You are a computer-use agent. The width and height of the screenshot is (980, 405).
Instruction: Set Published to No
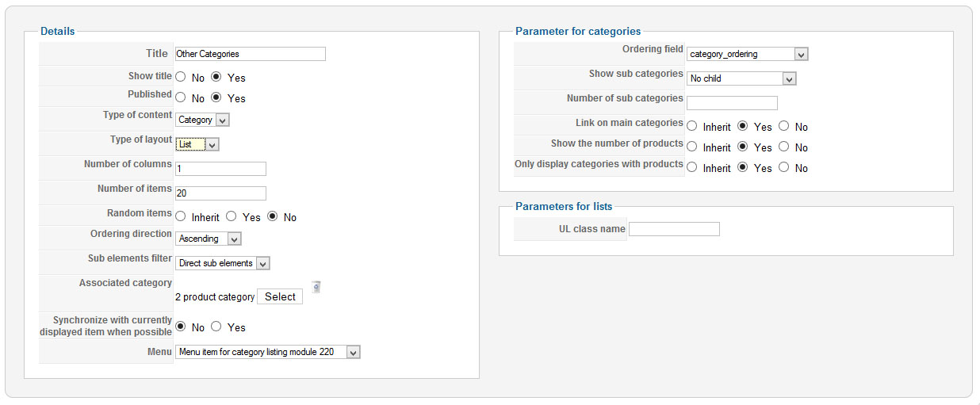pyautogui.click(x=181, y=97)
